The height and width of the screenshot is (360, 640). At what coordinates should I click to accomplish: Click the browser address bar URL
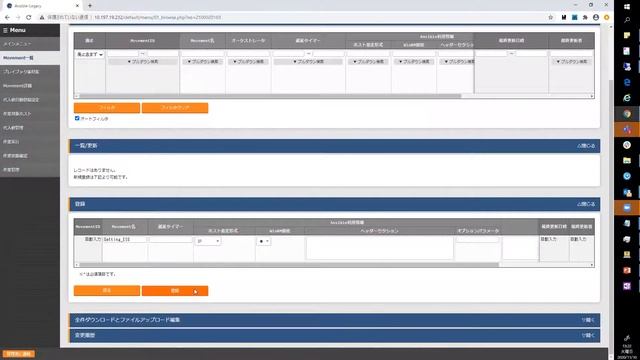pyautogui.click(x=158, y=18)
